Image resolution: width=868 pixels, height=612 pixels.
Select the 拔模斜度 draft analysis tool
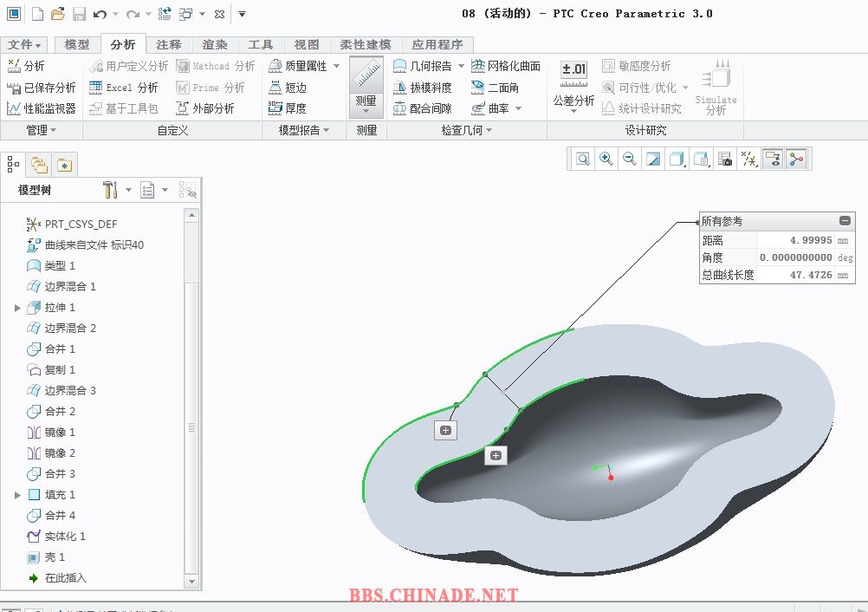pos(423,88)
